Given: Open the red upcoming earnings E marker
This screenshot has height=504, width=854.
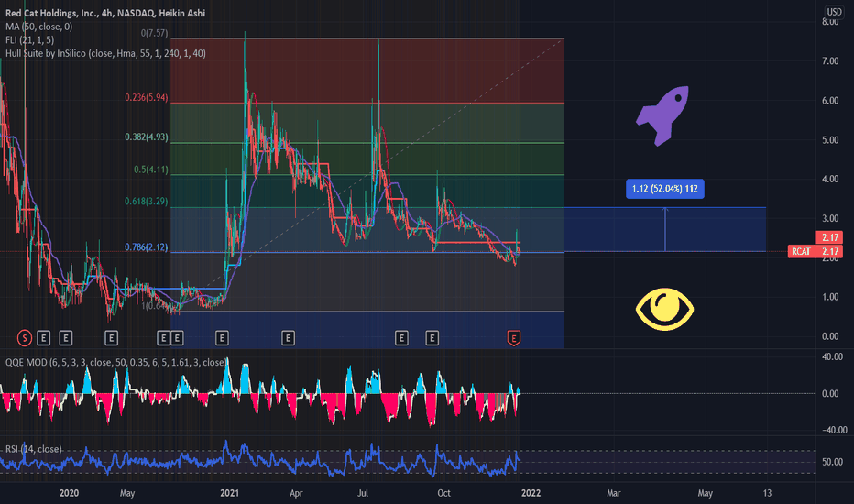Looking at the screenshot, I should point(514,338).
